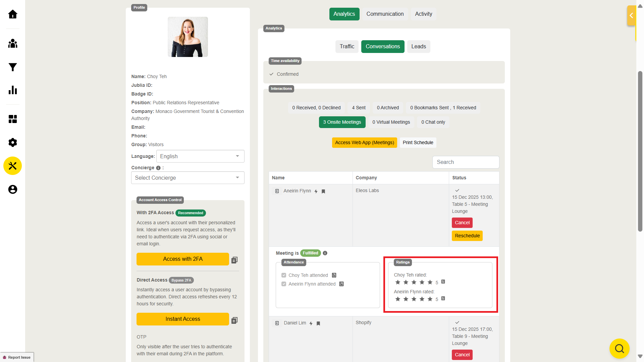Open the settings gear in sidebar
Screen dimensions: 644x362
point(13,142)
